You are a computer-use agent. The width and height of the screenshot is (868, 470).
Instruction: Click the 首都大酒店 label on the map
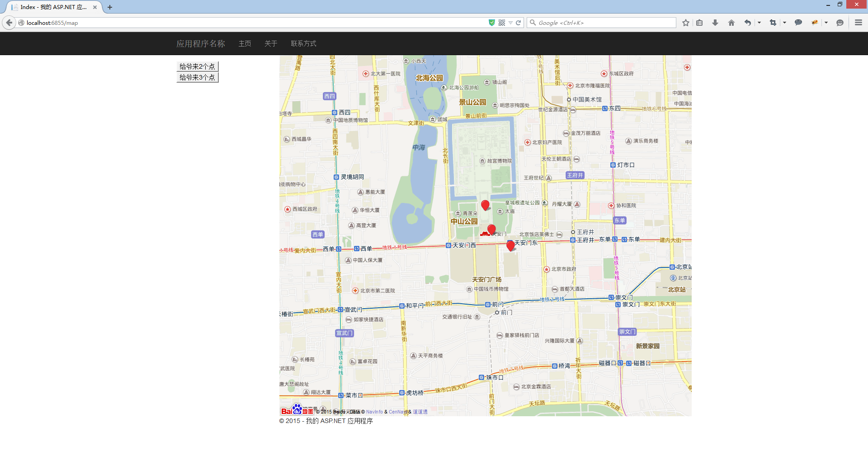[572, 289]
